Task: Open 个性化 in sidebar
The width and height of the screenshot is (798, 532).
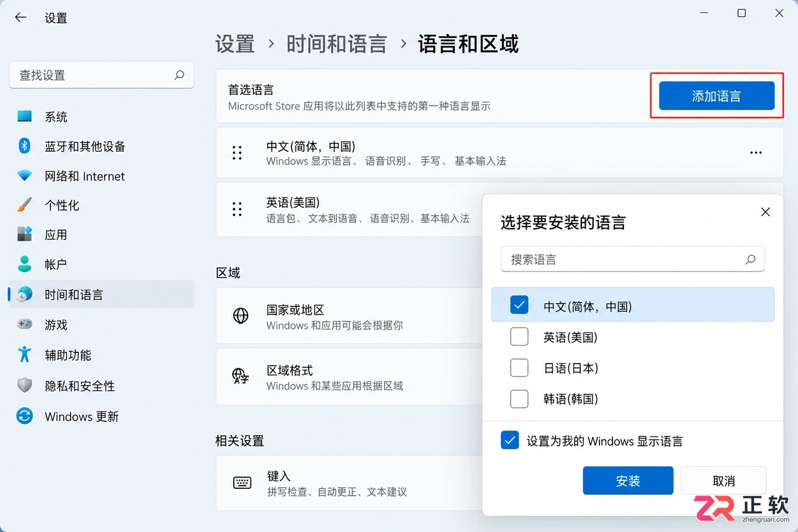Action: pos(102,205)
